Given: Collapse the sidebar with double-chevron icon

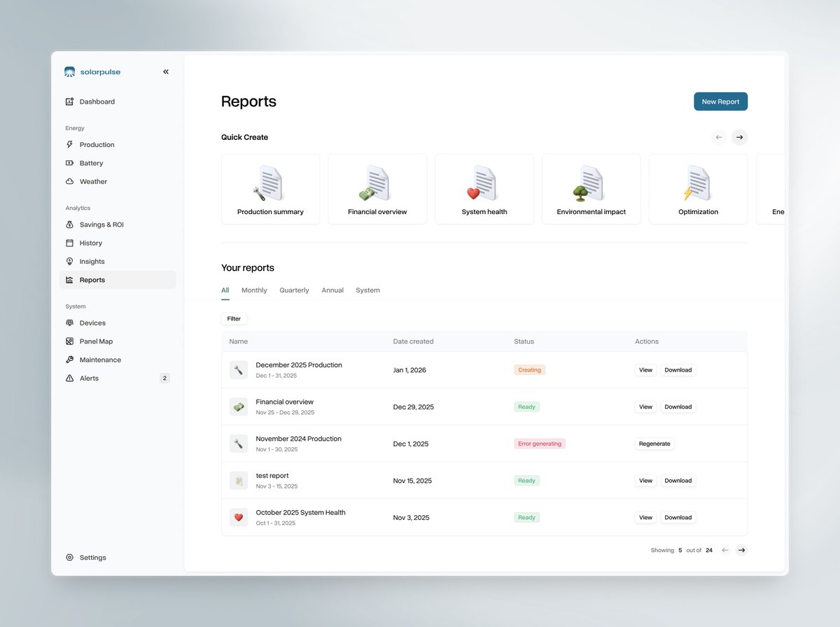Looking at the screenshot, I should pos(166,71).
